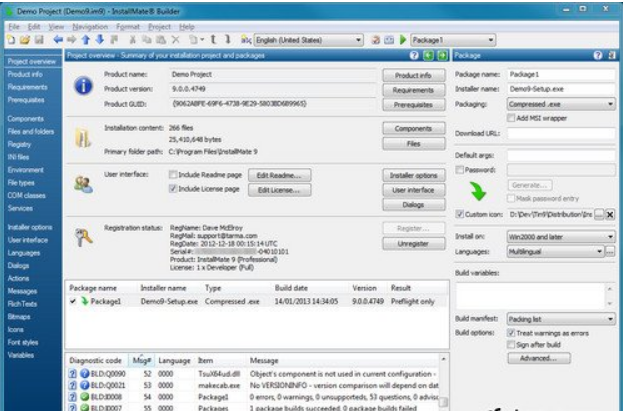Select Bitmaps in the sidebar
This screenshot has height=411, width=623.
19,317
